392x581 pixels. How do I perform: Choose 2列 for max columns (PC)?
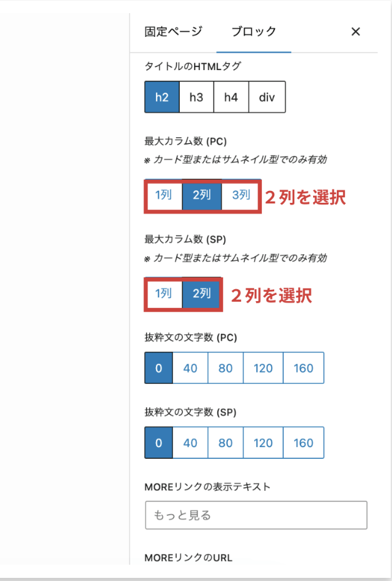202,195
